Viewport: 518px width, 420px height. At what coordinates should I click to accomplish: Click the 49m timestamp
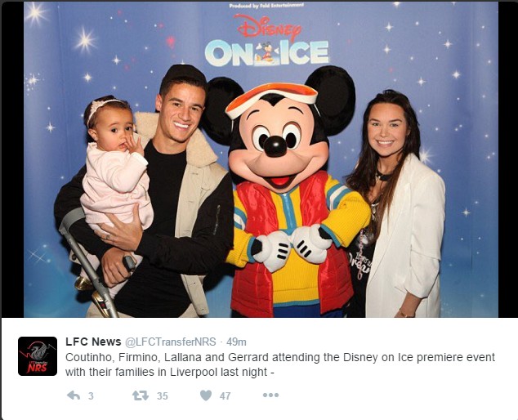[236, 342]
